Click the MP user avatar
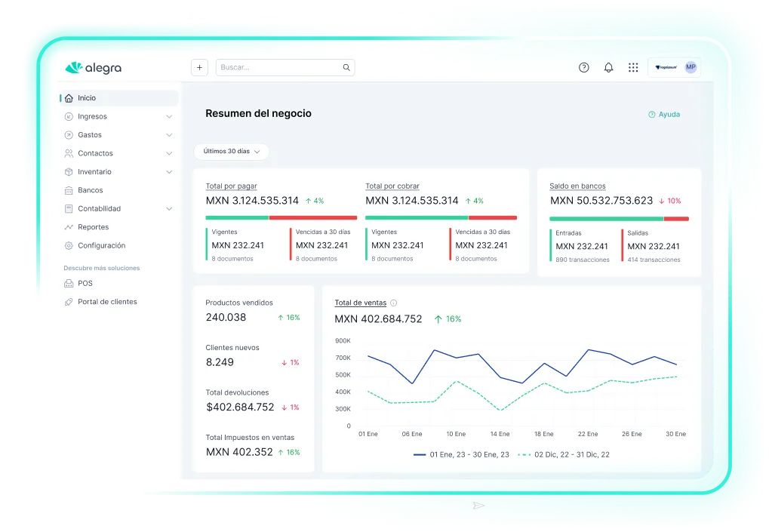 click(691, 67)
